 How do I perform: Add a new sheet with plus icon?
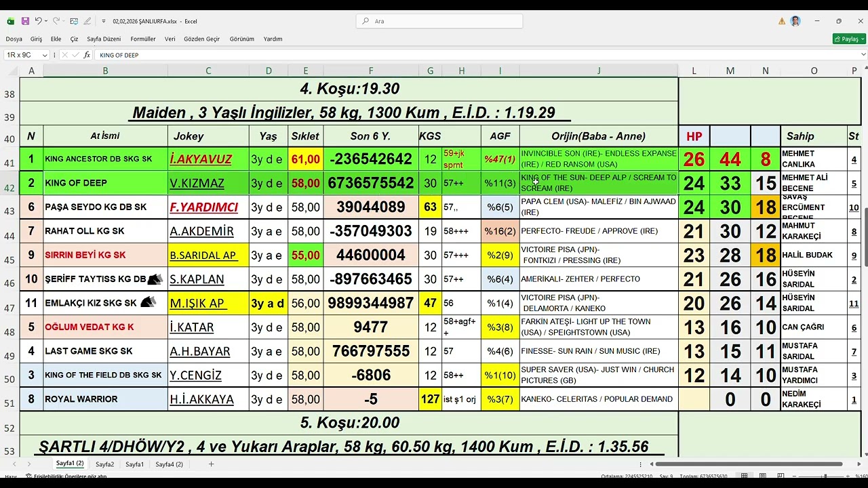point(211,464)
